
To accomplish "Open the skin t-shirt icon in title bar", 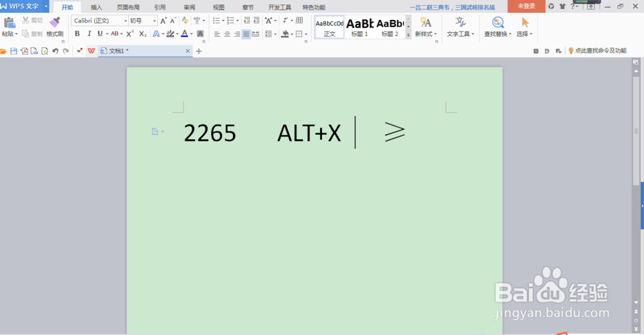I will pyautogui.click(x=562, y=6).
